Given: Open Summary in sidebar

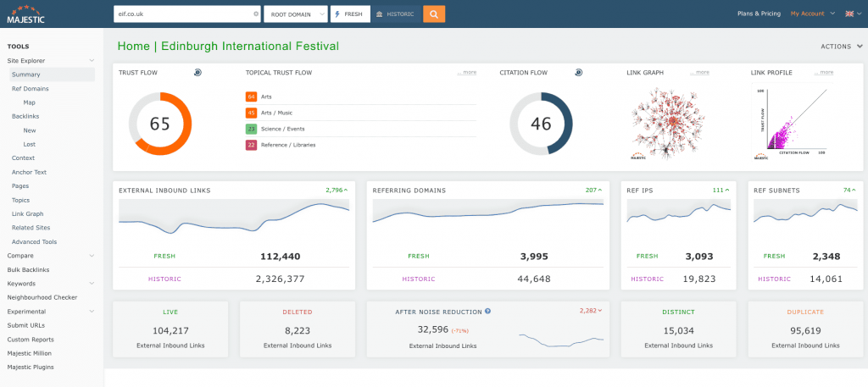Looking at the screenshot, I should [x=52, y=75].
